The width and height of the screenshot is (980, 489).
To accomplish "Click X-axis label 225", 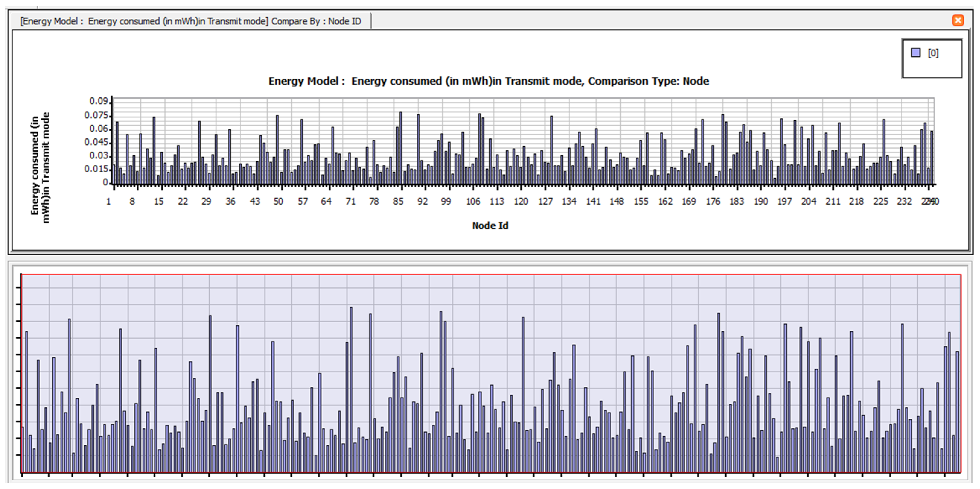I will pos(880,201).
